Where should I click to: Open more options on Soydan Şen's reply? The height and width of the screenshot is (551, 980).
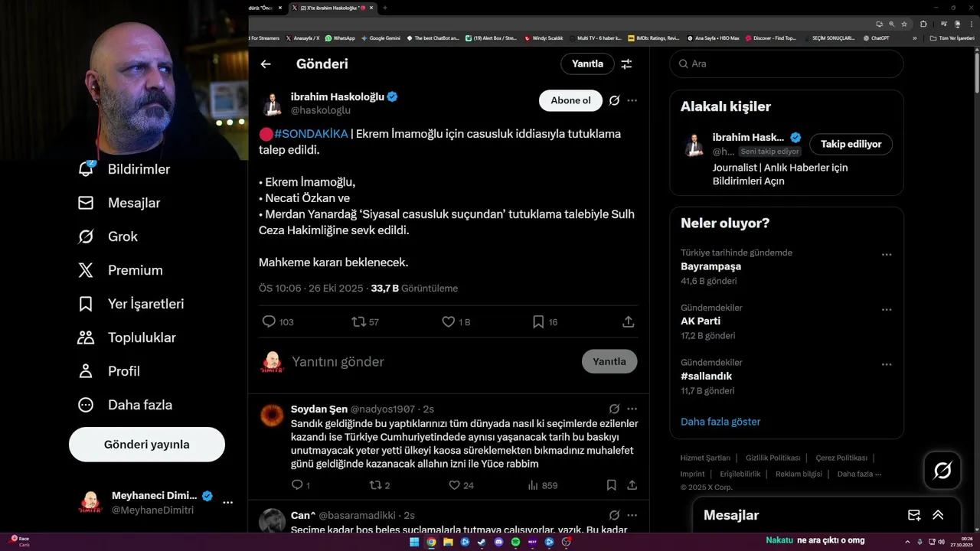click(x=632, y=409)
